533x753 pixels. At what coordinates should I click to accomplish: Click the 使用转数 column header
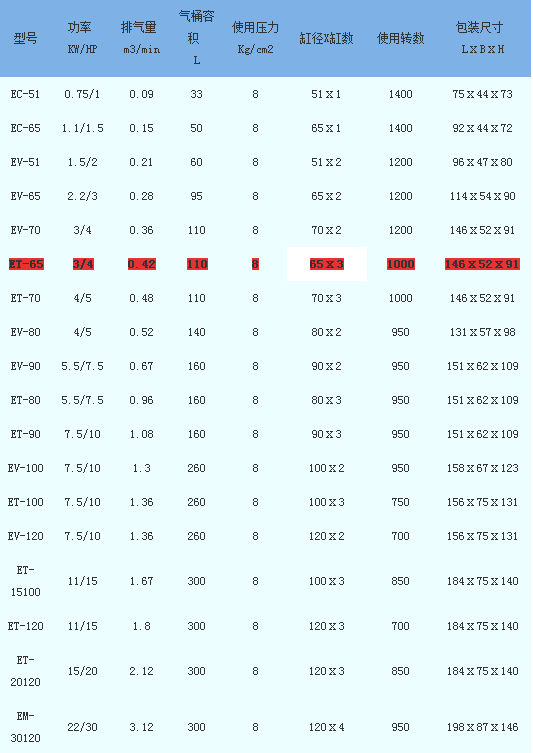[400, 38]
